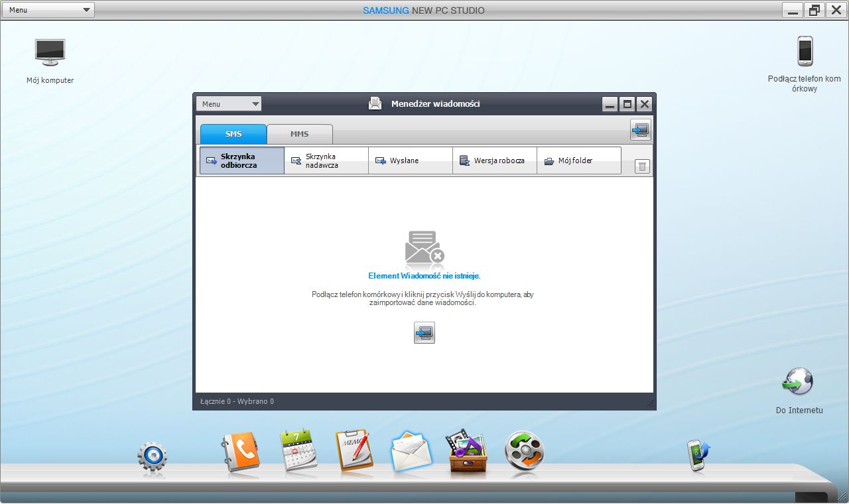
Task: Minimize the Samsung New PC Studio window
Action: (793, 10)
